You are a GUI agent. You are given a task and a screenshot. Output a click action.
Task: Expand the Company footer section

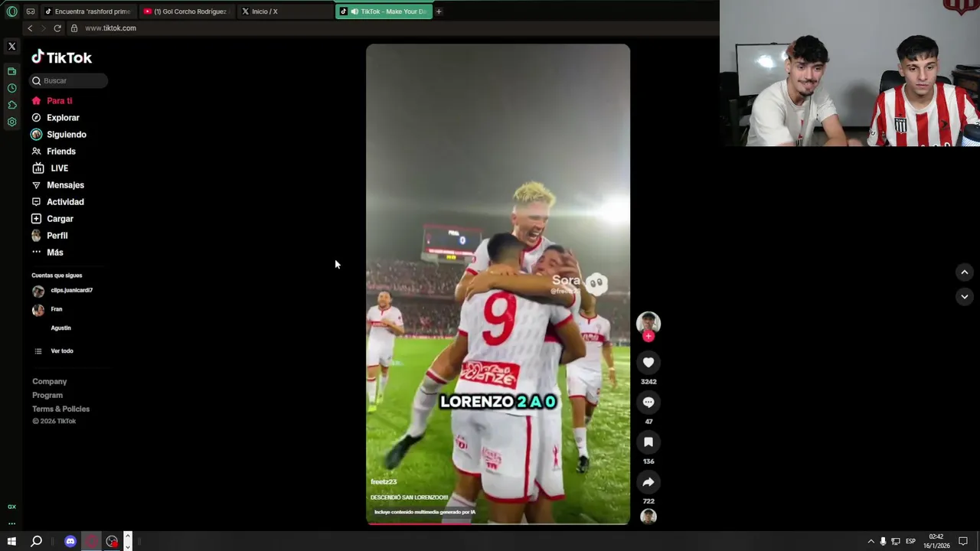click(x=50, y=381)
